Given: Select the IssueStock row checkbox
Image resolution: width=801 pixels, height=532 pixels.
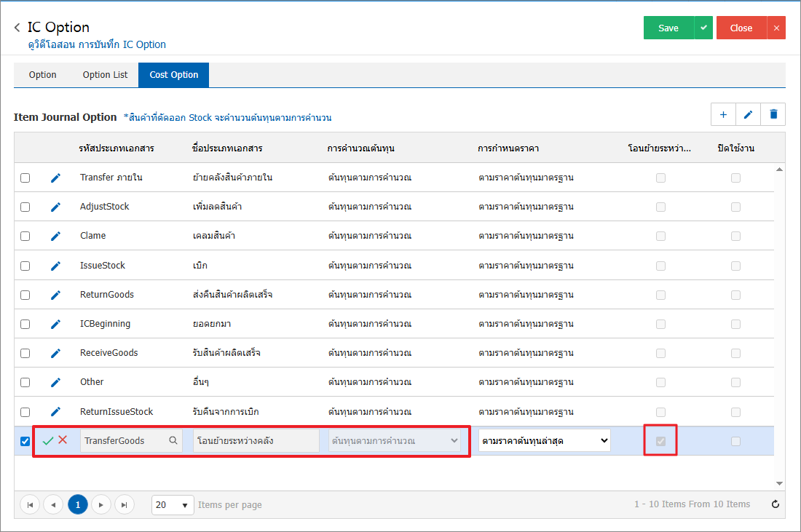Looking at the screenshot, I should tap(25, 266).
